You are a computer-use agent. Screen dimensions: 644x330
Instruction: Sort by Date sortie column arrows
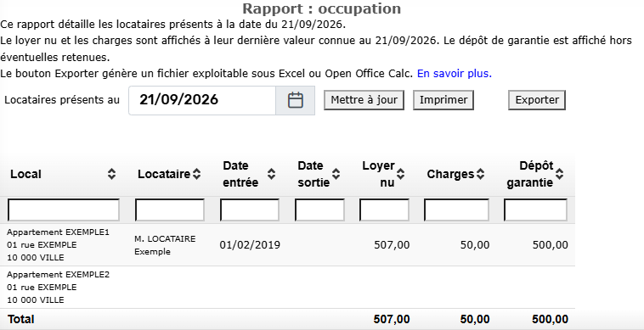pos(336,174)
